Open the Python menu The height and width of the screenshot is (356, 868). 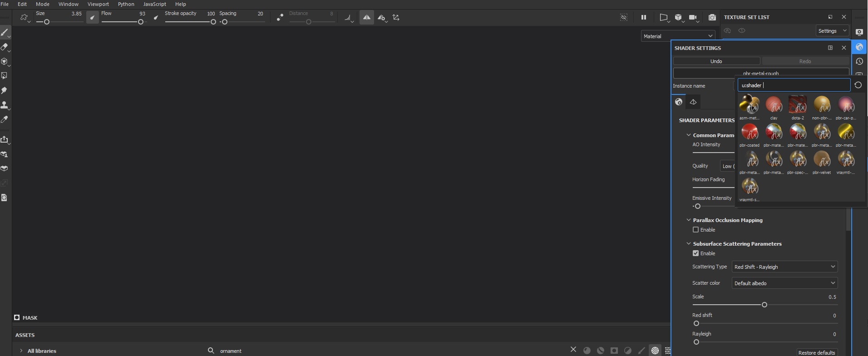pos(126,4)
